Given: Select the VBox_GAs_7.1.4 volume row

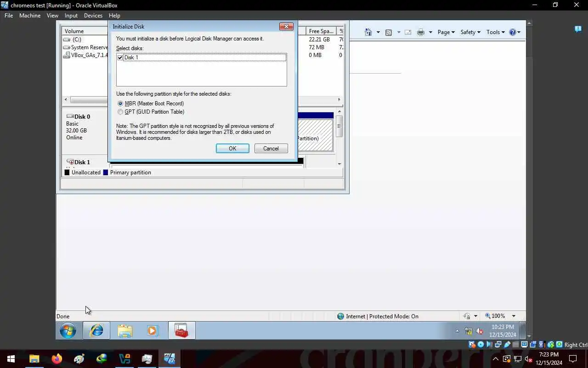Looking at the screenshot, I should 85,55.
